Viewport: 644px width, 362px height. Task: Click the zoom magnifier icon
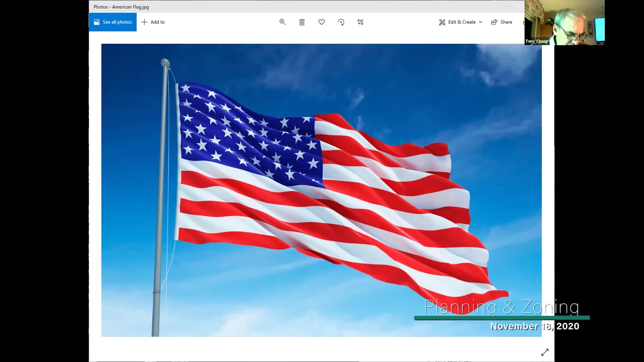[282, 22]
